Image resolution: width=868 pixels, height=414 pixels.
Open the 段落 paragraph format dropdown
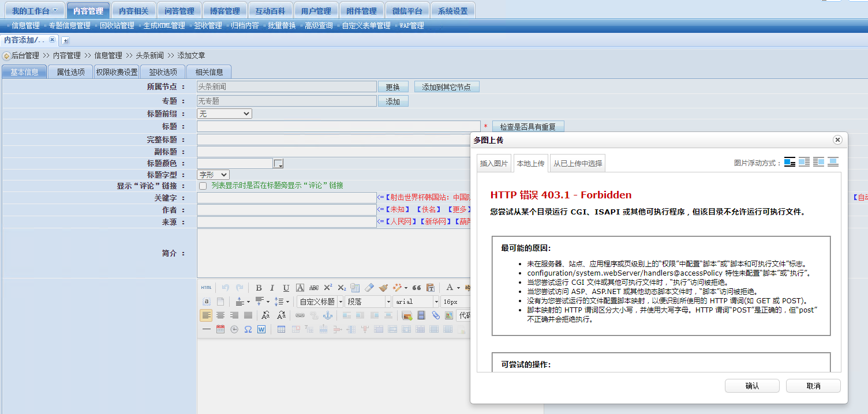click(x=368, y=302)
